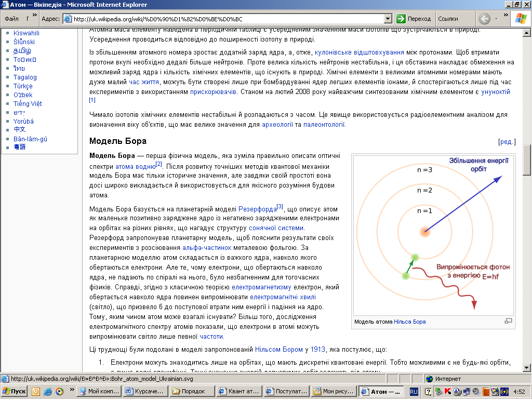
Task: Open the електромагнітні хвилі link
Action: 283,297
